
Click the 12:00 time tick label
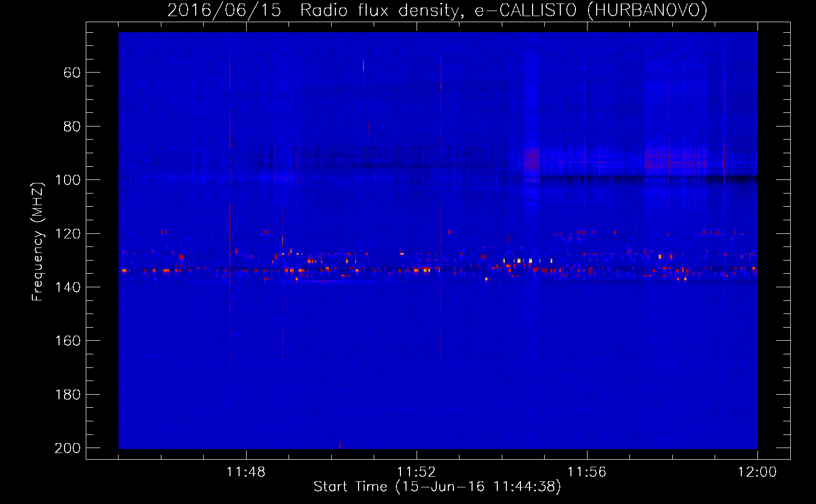pyautogui.click(x=757, y=472)
